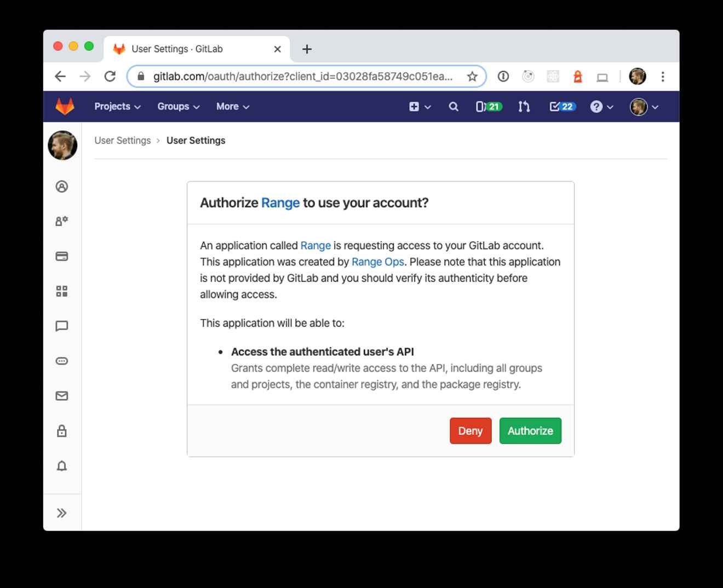
Task: Bookmark page with star icon
Action: (472, 77)
